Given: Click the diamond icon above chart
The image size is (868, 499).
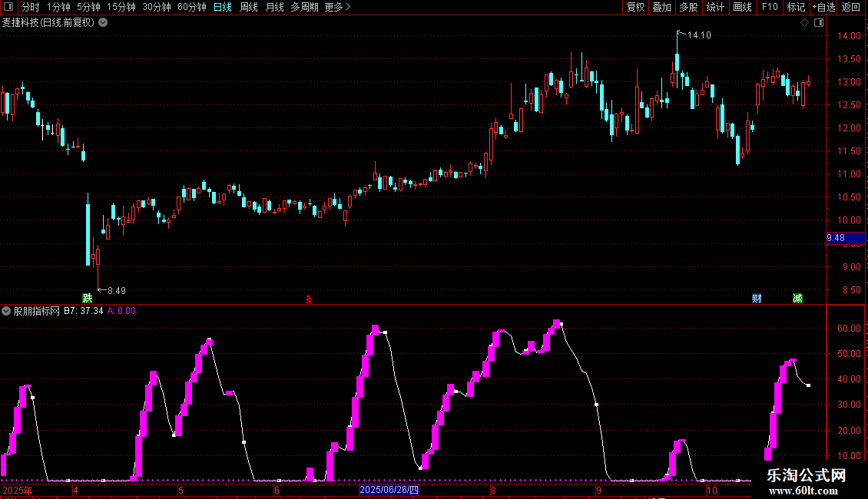Looking at the screenshot, I should (804, 23).
